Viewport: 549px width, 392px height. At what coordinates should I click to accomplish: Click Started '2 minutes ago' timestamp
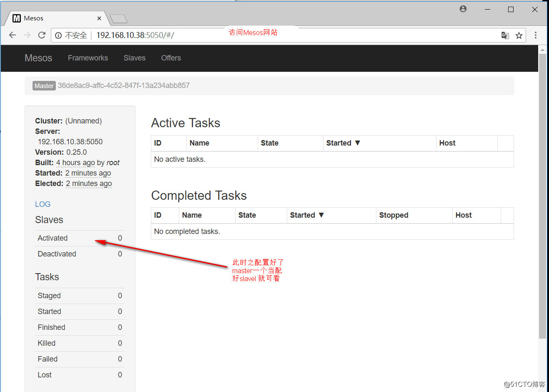[88, 173]
